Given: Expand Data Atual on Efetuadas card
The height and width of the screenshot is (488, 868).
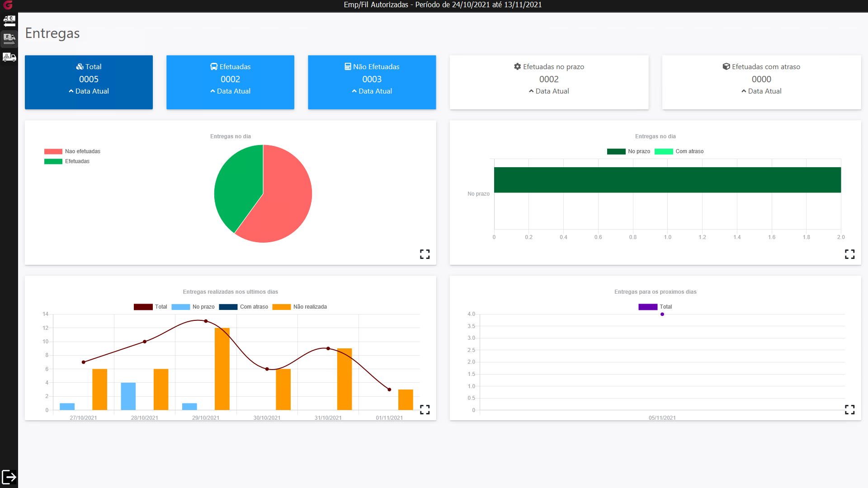Looking at the screenshot, I should [230, 91].
